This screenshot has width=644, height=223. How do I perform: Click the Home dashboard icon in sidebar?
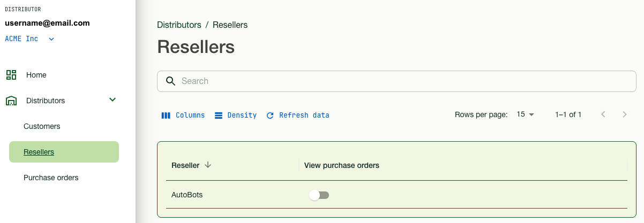pyautogui.click(x=11, y=75)
